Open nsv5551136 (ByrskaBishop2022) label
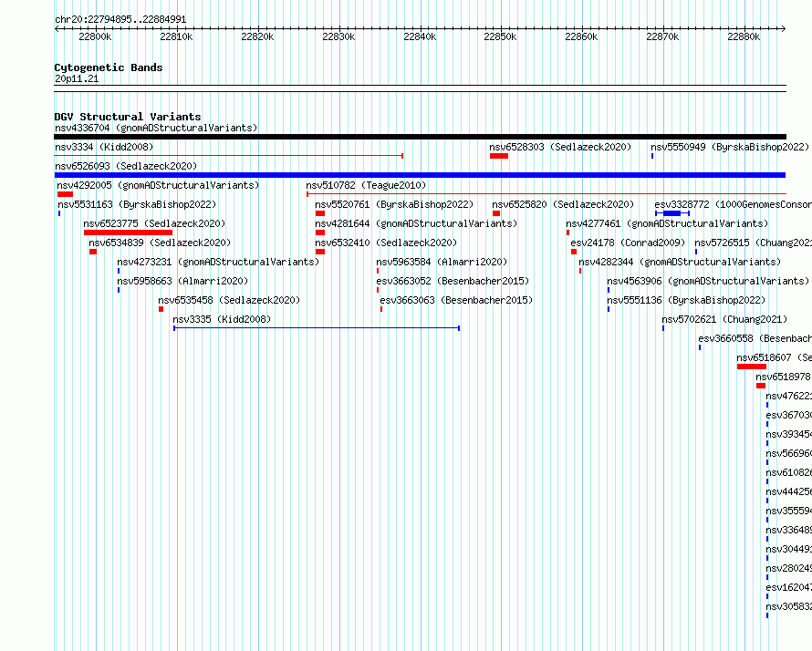 point(686,300)
